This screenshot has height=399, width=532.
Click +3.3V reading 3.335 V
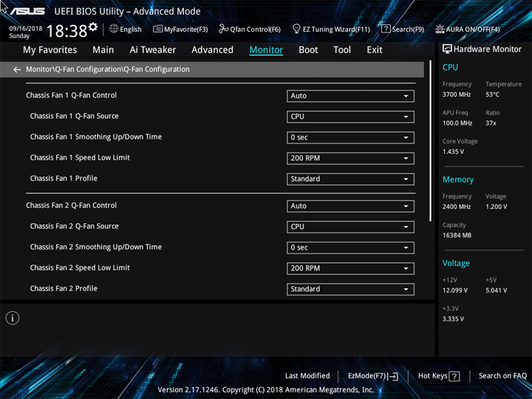(x=453, y=319)
